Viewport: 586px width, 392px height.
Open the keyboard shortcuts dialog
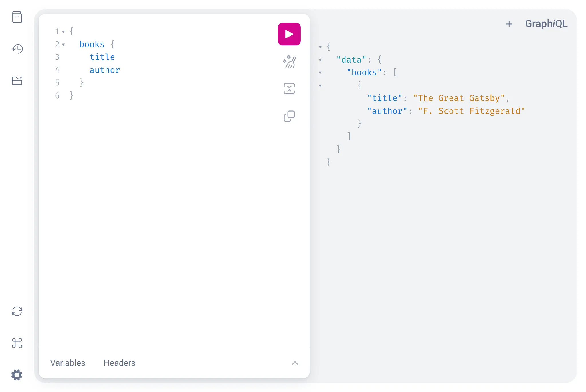(17, 343)
